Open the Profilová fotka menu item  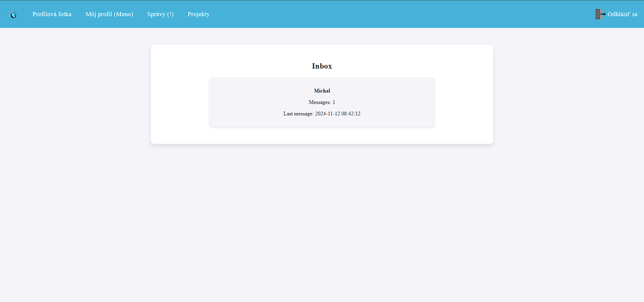point(52,14)
